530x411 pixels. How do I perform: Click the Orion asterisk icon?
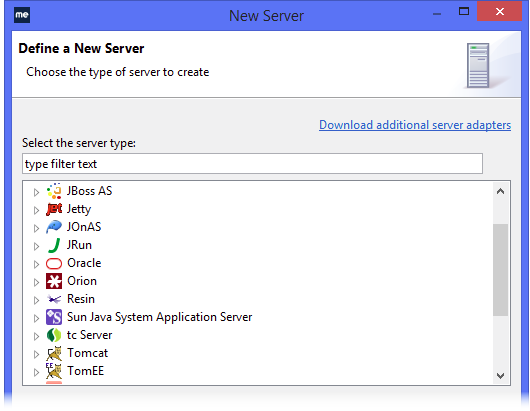click(x=54, y=281)
